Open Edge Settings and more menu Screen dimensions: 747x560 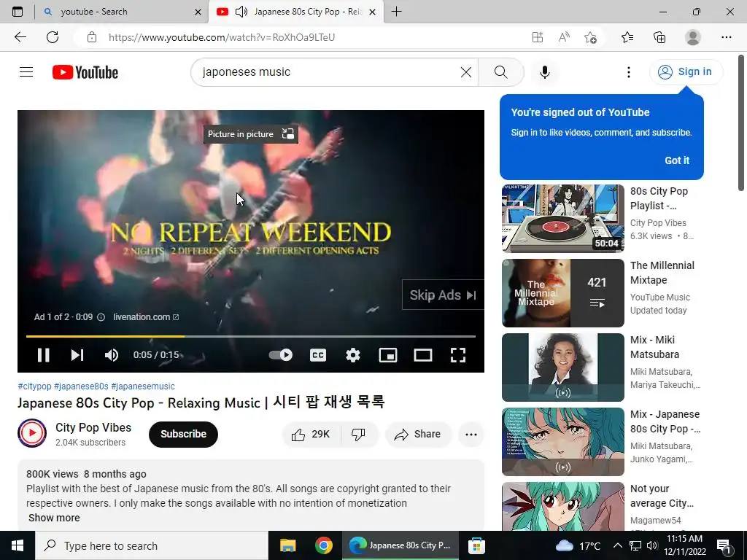point(726,37)
